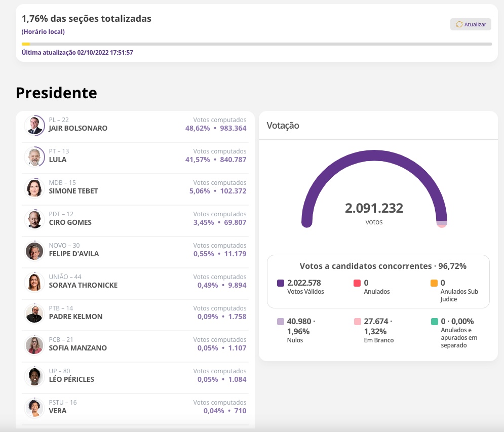The image size is (504, 432).
Task: Click Vera's candidate photo
Action: (x=34, y=408)
